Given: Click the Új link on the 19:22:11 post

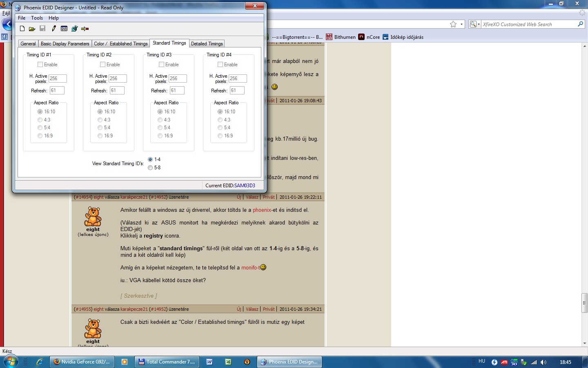Looking at the screenshot, I should pyautogui.click(x=239, y=197).
